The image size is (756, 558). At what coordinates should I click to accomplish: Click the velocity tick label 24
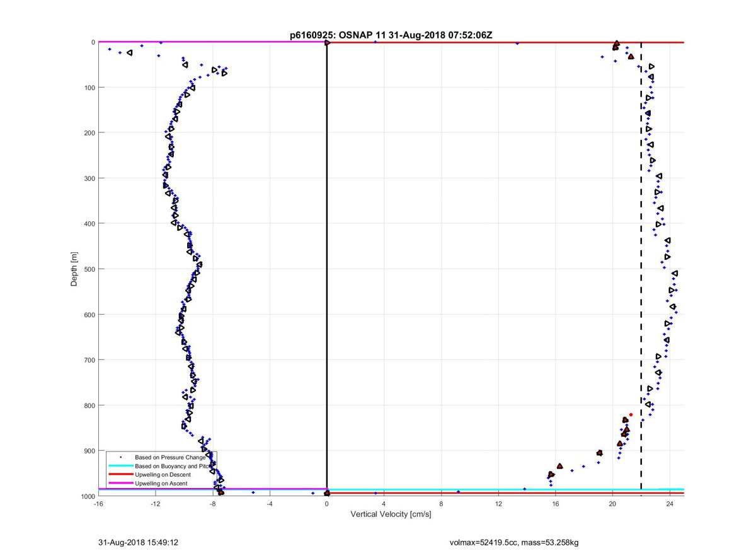click(x=670, y=504)
